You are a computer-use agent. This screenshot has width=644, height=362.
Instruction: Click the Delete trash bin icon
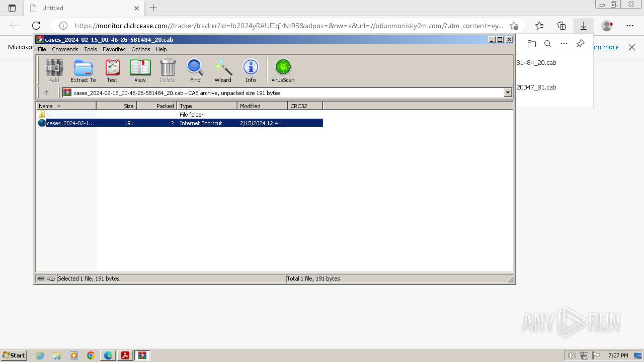(168, 70)
